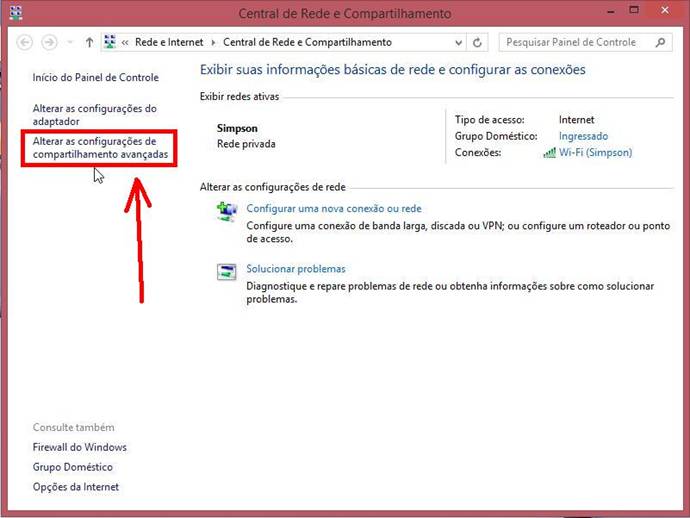Click the Wi-Fi signal bars icon

pyautogui.click(x=549, y=153)
